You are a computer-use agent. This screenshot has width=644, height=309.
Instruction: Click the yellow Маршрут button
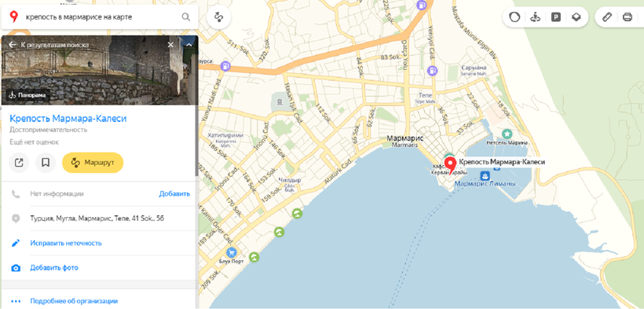point(93,163)
